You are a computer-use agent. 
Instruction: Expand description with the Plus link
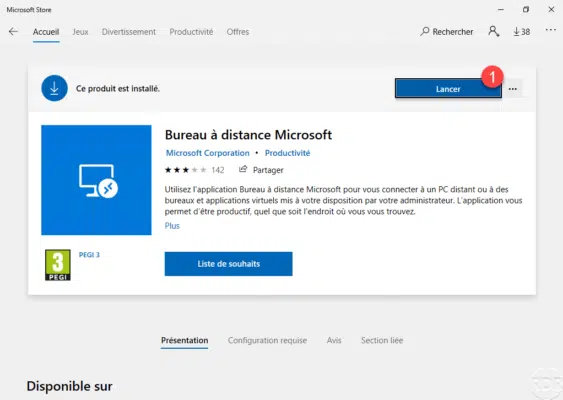[x=172, y=226]
